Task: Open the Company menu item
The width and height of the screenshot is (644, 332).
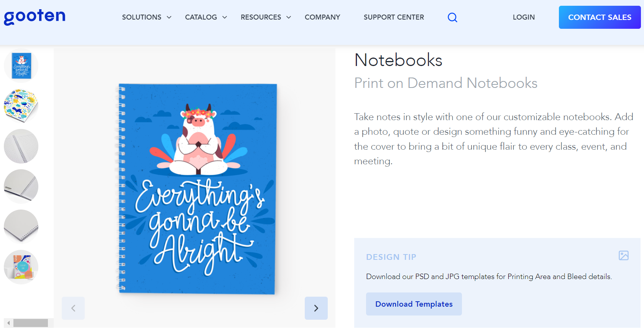Action: (322, 17)
